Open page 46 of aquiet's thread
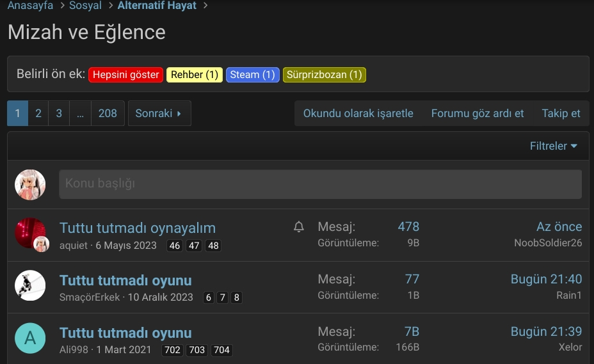This screenshot has width=594, height=364. pyautogui.click(x=175, y=246)
